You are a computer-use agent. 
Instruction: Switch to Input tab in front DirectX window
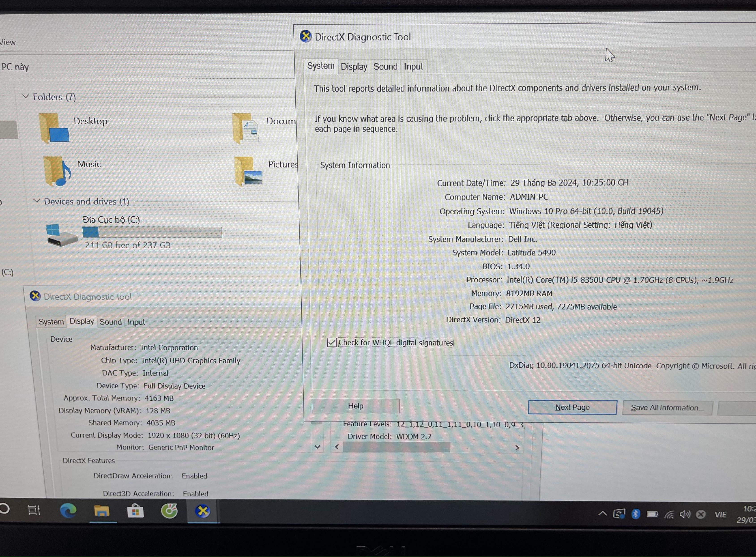pos(413,67)
